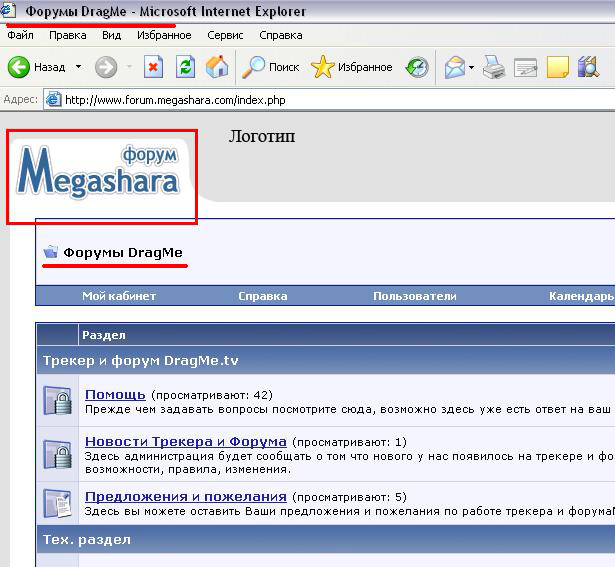Click the Edit page toolbar icon
This screenshot has height=567, width=615.
click(x=525, y=67)
